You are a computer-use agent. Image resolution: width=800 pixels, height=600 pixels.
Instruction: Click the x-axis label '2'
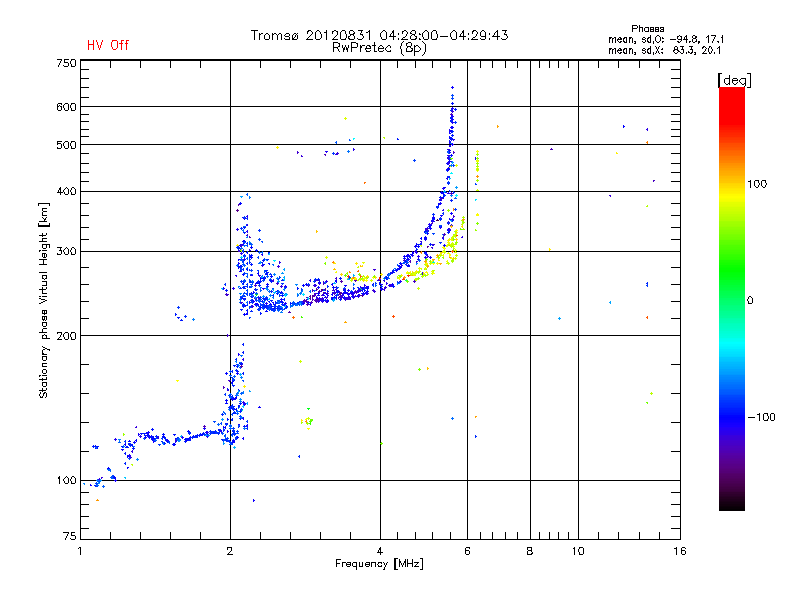(230, 551)
